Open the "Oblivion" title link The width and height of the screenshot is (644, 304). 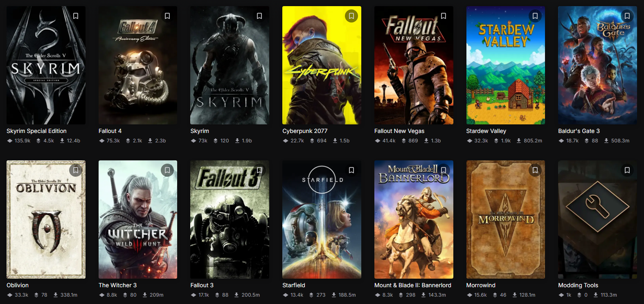coord(18,285)
